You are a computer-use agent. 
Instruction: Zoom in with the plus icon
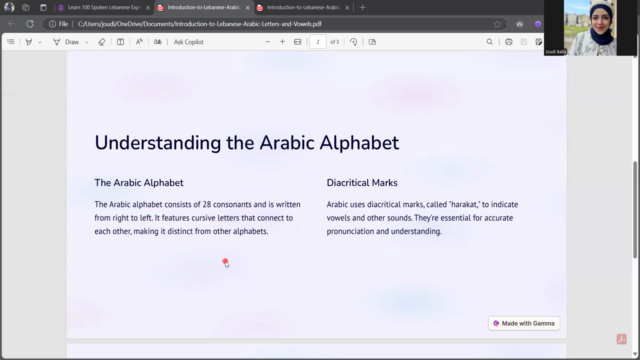[x=282, y=42]
